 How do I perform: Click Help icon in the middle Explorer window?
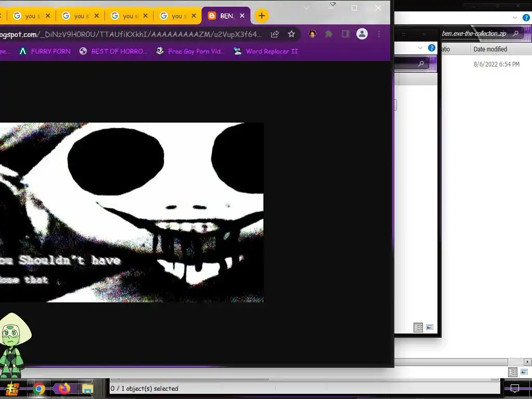432,48
